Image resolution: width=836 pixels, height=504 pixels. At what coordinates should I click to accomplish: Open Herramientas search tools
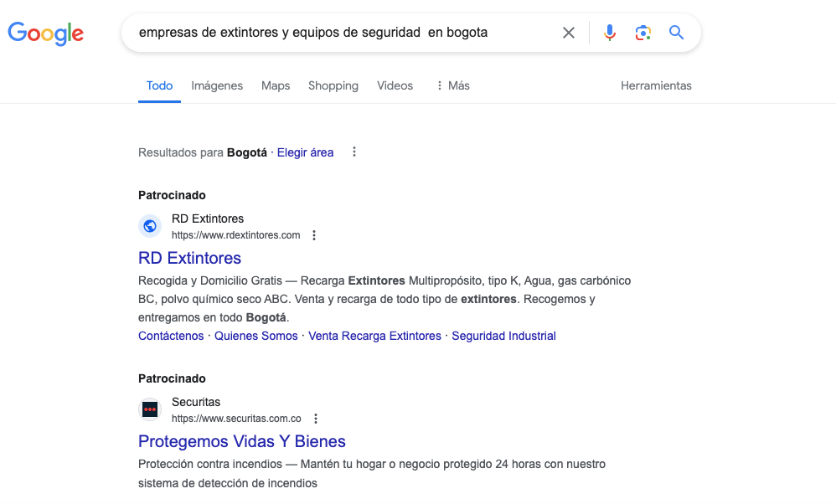coord(656,85)
